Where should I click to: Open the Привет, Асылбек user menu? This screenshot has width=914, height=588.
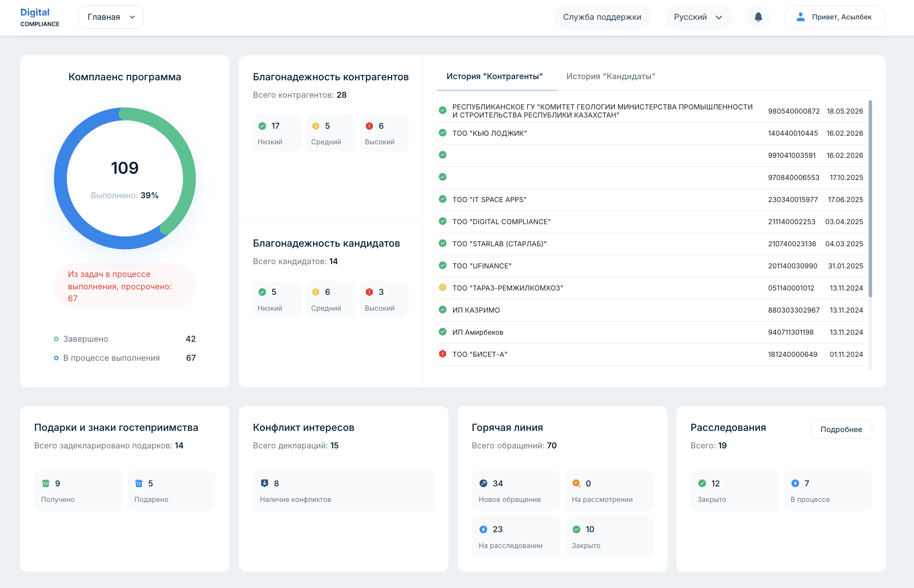click(x=835, y=17)
